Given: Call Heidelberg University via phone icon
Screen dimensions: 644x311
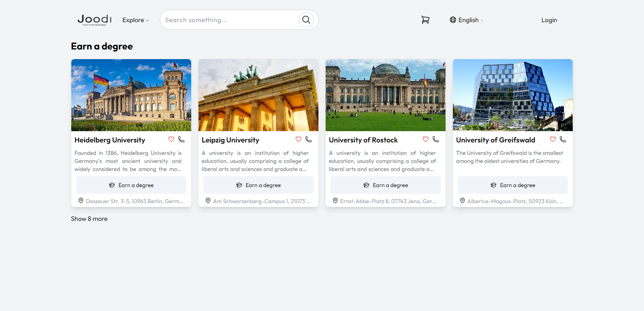Looking at the screenshot, I should [x=182, y=139].
